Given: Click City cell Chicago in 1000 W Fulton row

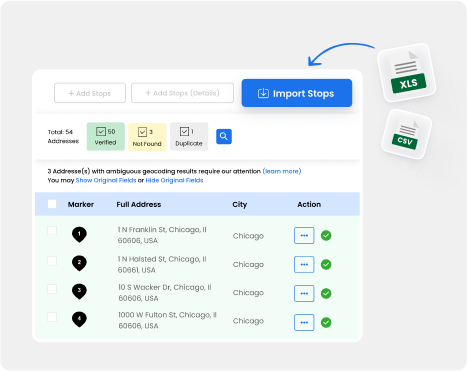Looking at the screenshot, I should 248,321.
